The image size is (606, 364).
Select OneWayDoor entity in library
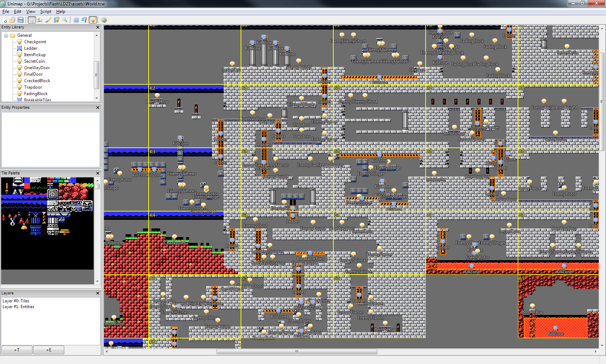click(x=37, y=68)
